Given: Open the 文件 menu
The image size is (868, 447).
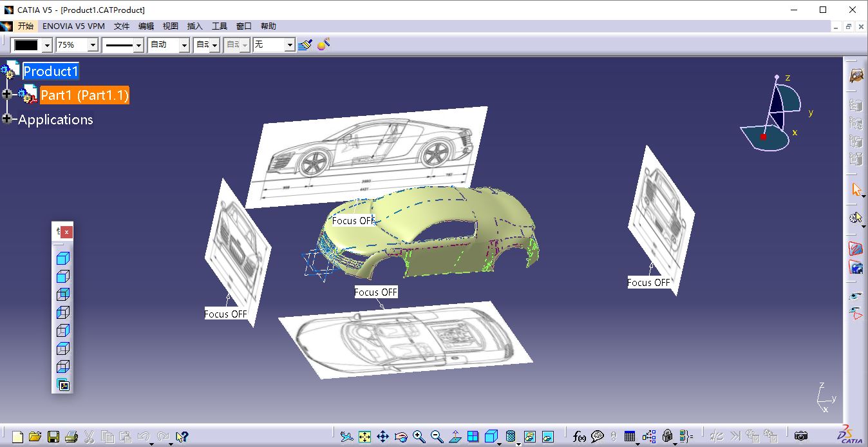Looking at the screenshot, I should click(122, 26).
